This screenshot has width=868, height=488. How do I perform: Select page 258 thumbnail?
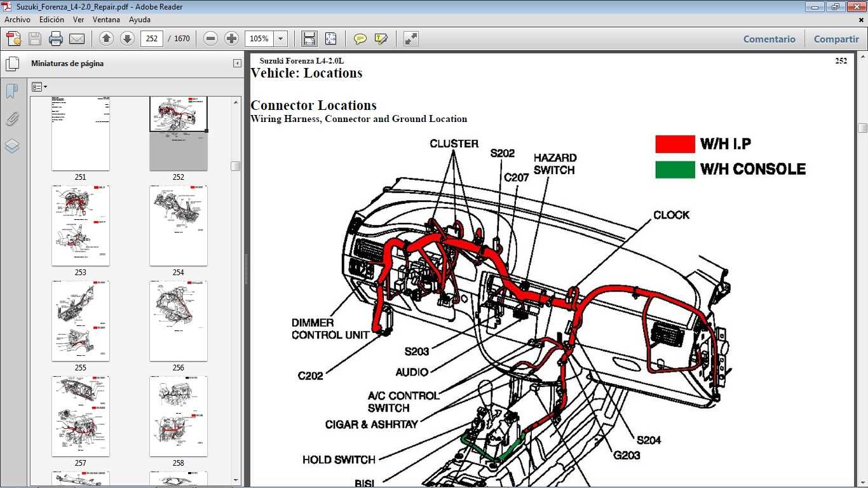[x=179, y=416]
